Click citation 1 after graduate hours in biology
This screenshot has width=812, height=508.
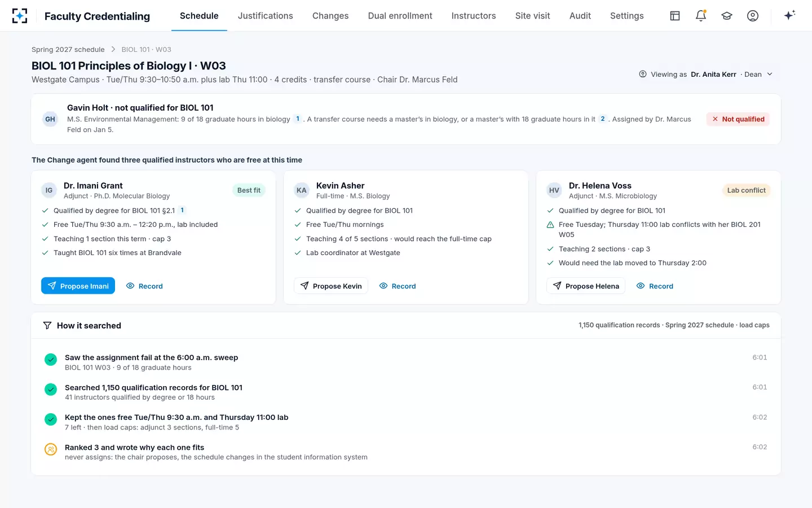click(298, 119)
